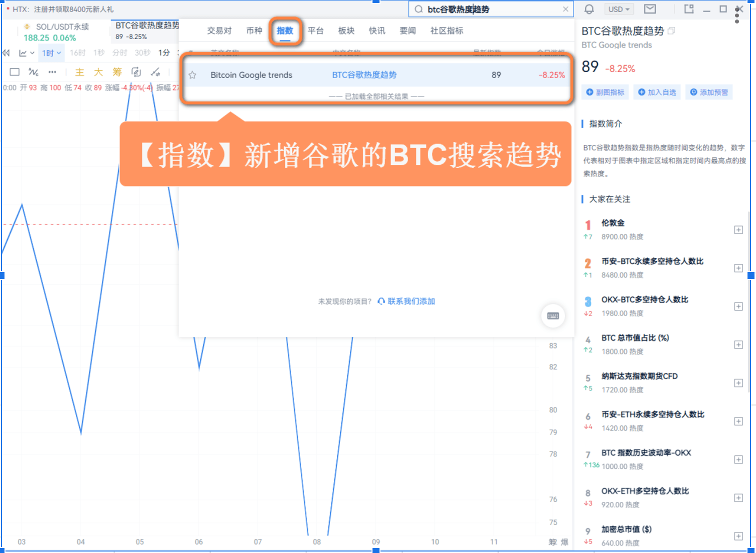The height and width of the screenshot is (553, 756).
Task: Click the 副图指标 button
Action: (605, 92)
